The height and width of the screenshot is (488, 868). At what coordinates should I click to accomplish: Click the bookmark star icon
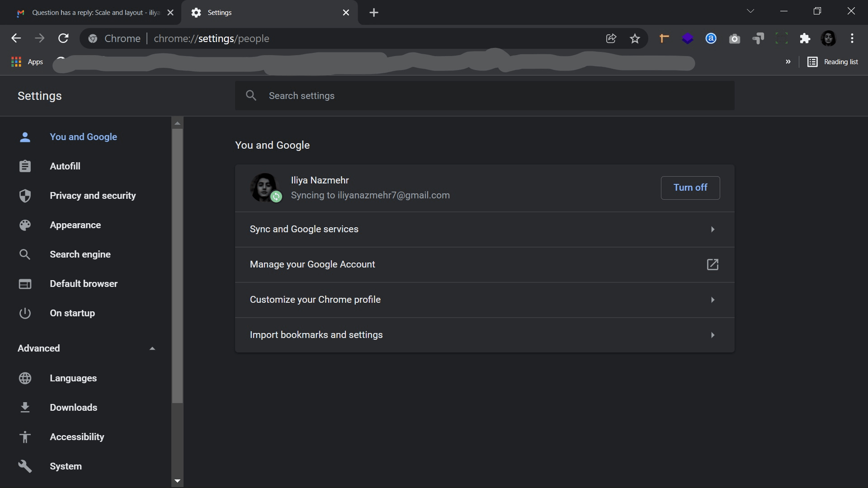(635, 39)
